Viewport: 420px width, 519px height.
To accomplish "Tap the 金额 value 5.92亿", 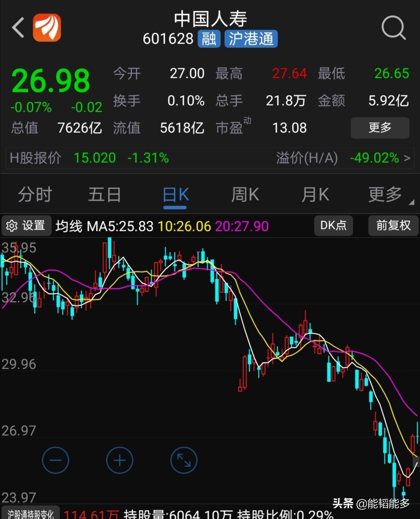I will (x=389, y=101).
